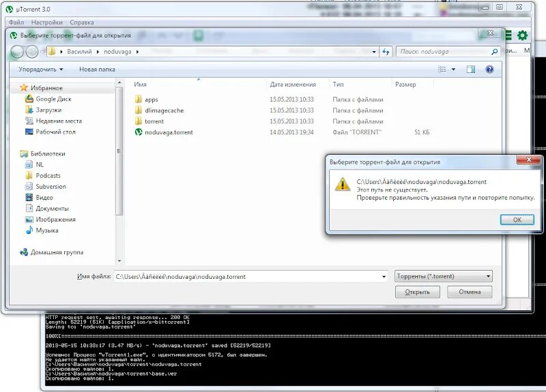Click the Домашняя группа icon

[24, 252]
